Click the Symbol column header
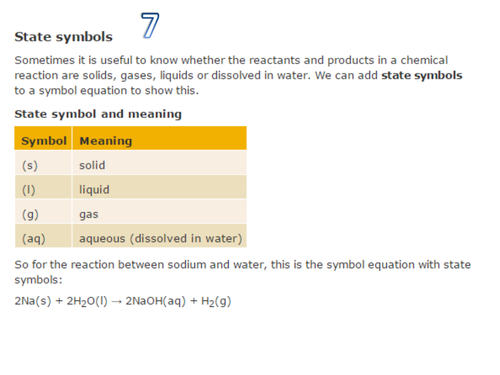The height and width of the screenshot is (375, 500). (43, 138)
